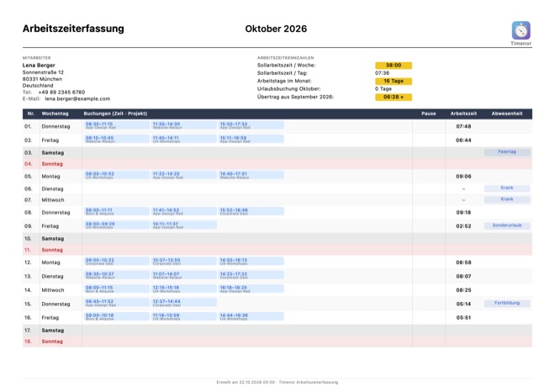Select employee name Lena Berger
This screenshot has height=392, width=555.
[x=39, y=65]
